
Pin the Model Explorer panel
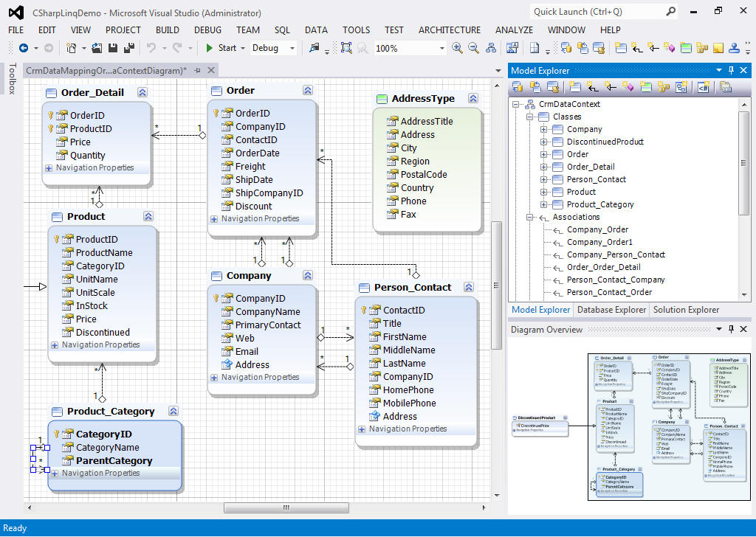pyautogui.click(x=732, y=70)
